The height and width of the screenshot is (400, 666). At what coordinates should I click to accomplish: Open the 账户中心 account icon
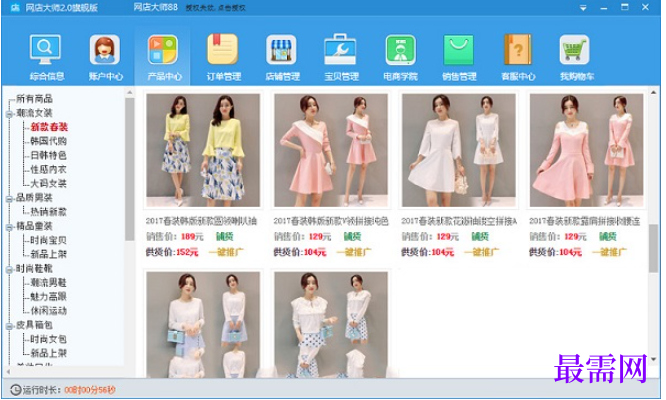(x=105, y=49)
